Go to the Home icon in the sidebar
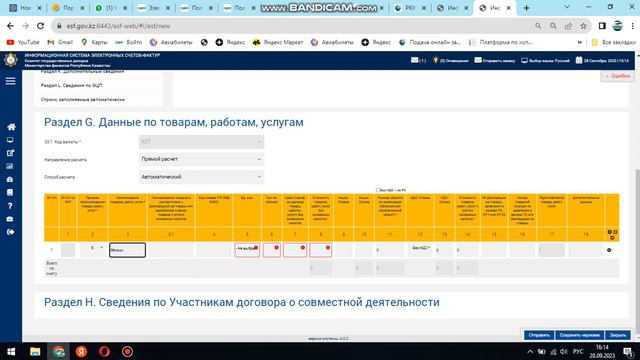 11,127
